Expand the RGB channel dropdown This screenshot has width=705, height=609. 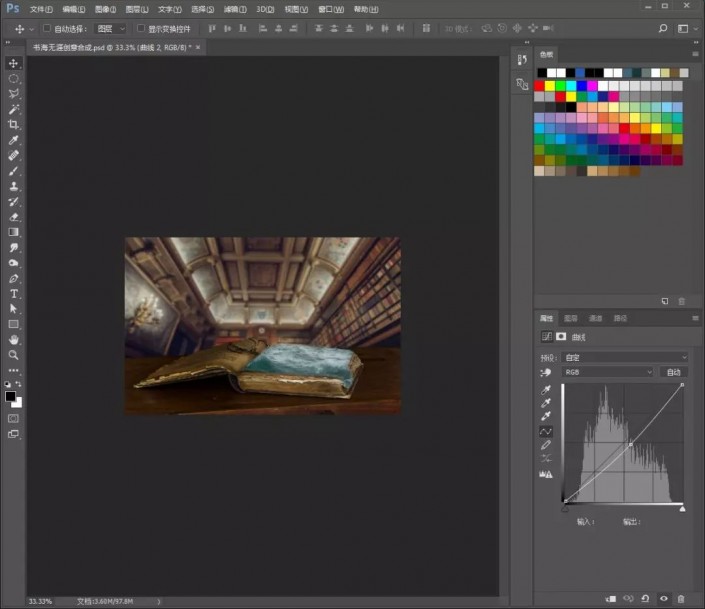click(607, 372)
